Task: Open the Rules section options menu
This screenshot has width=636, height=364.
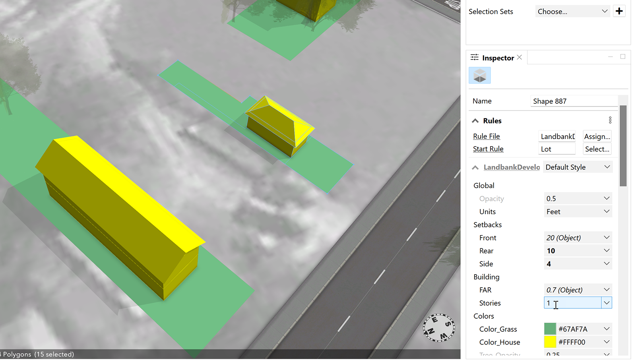Action: coord(610,120)
